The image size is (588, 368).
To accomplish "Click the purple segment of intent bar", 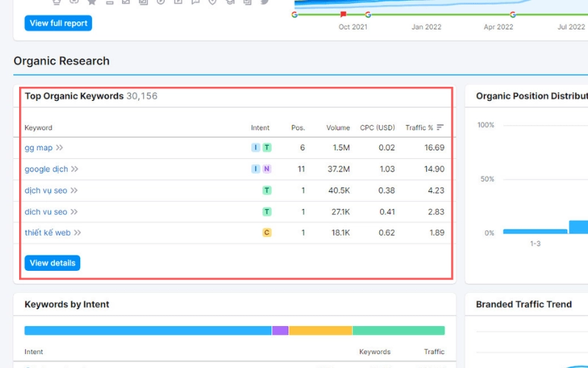I will [x=280, y=330].
